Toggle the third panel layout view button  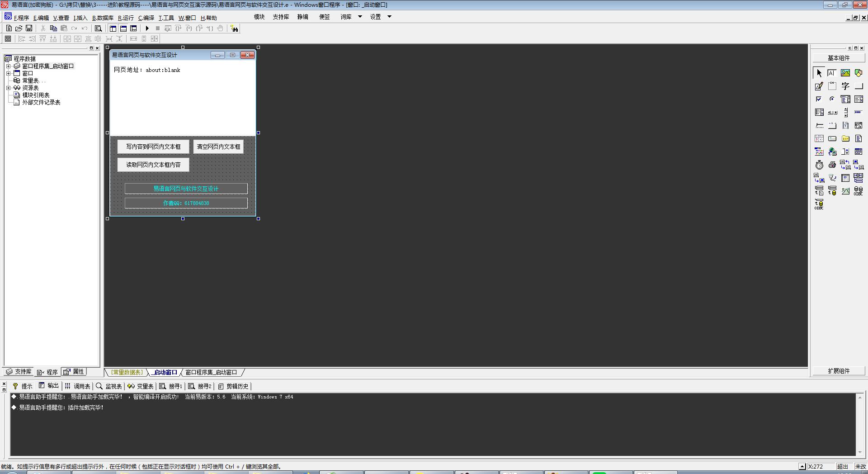[133, 28]
